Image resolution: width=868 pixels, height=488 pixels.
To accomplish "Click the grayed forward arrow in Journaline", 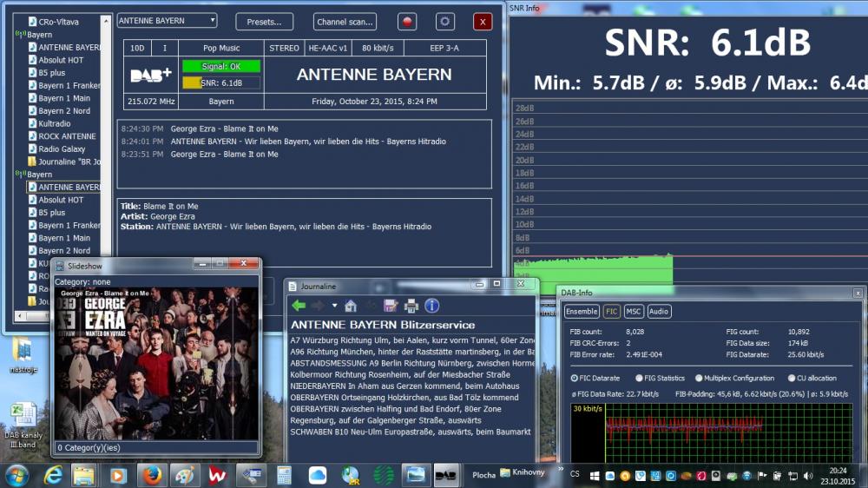I will pyautogui.click(x=318, y=305).
